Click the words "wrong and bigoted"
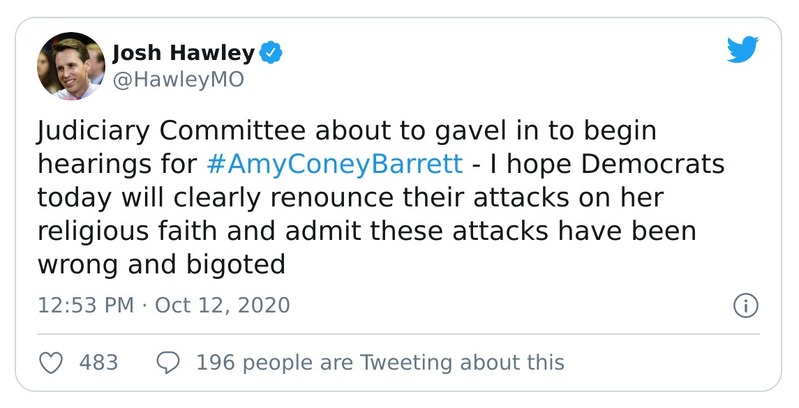Image resolution: width=799 pixels, height=408 pixels. point(163,264)
